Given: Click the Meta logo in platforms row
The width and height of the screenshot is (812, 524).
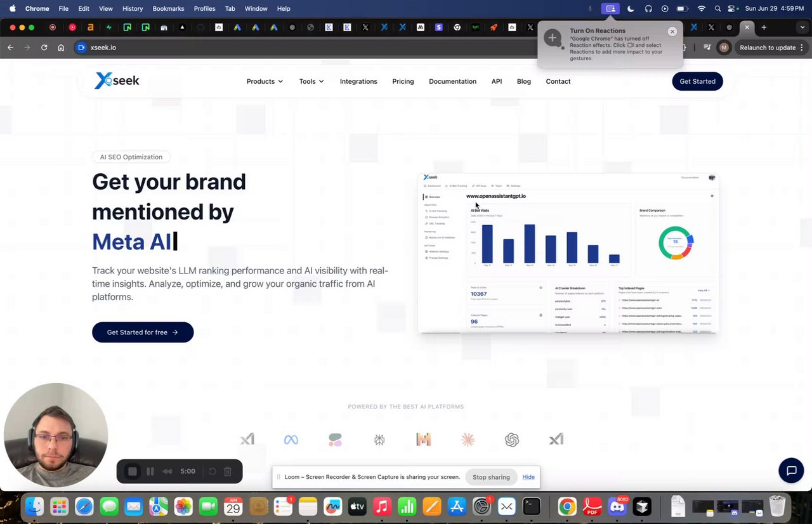Looking at the screenshot, I should pyautogui.click(x=291, y=440).
